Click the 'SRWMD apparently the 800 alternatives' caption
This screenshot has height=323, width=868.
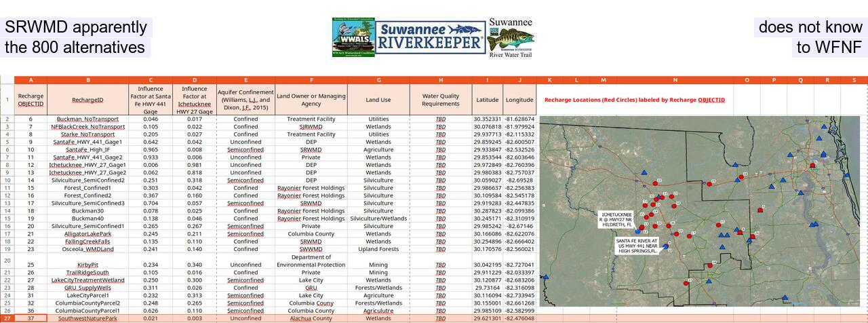(76, 37)
